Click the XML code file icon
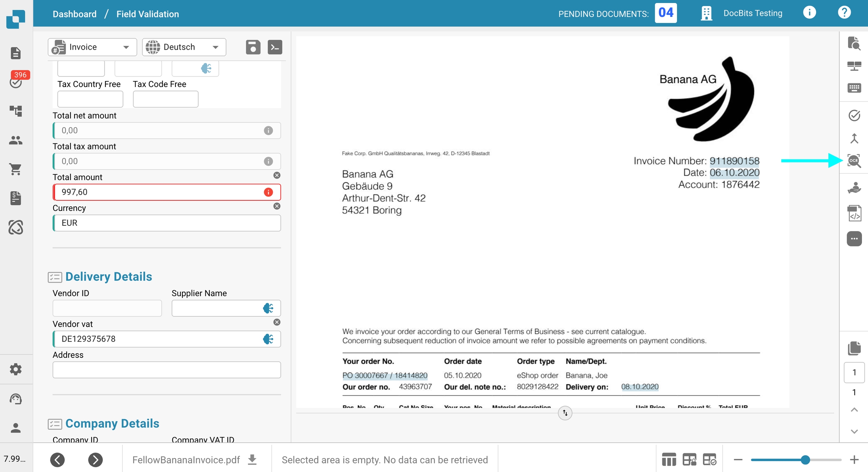This screenshot has width=868, height=472. tap(854, 213)
